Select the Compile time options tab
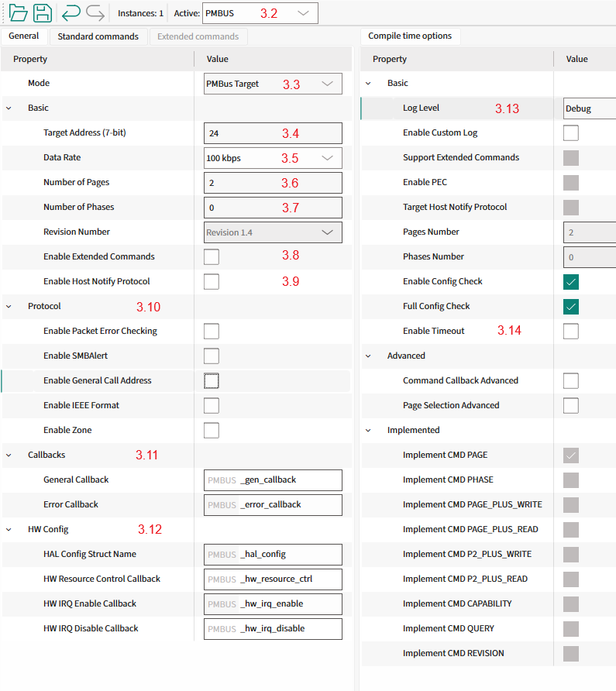This screenshot has width=616, height=691. [x=410, y=36]
